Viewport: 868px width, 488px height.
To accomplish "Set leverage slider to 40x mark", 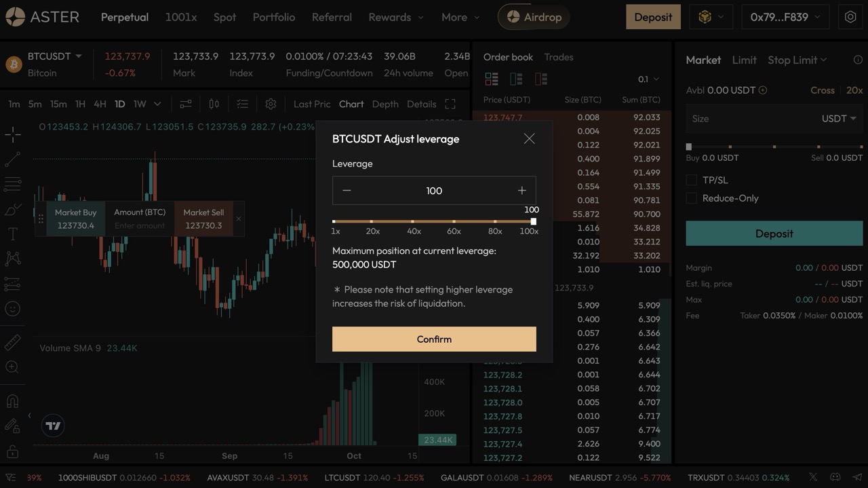I will 413,221.
